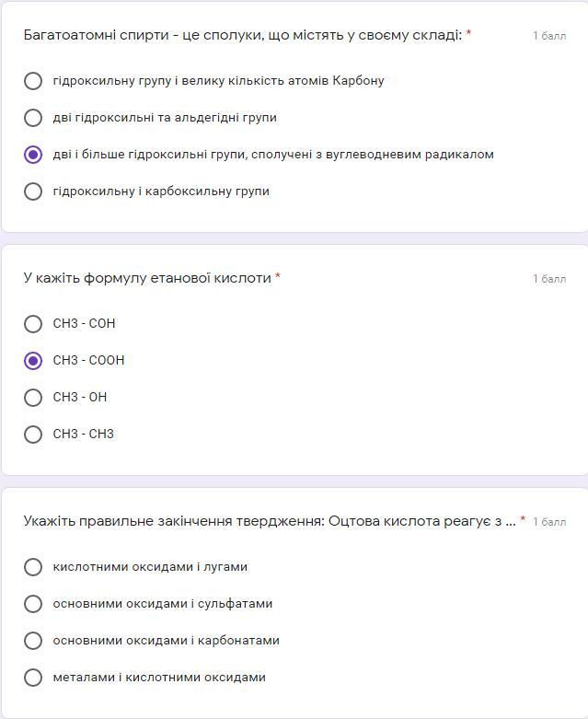Click label text 'CH3 - COOH'

(x=88, y=361)
